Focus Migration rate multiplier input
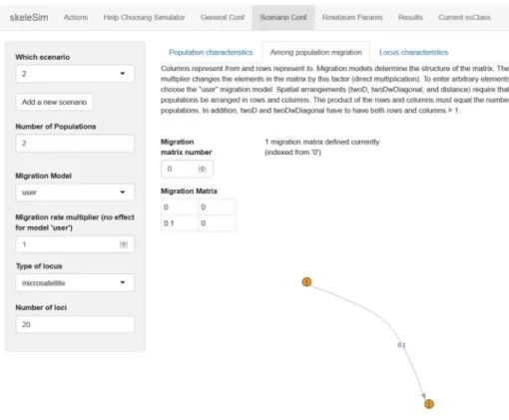 click(x=75, y=244)
